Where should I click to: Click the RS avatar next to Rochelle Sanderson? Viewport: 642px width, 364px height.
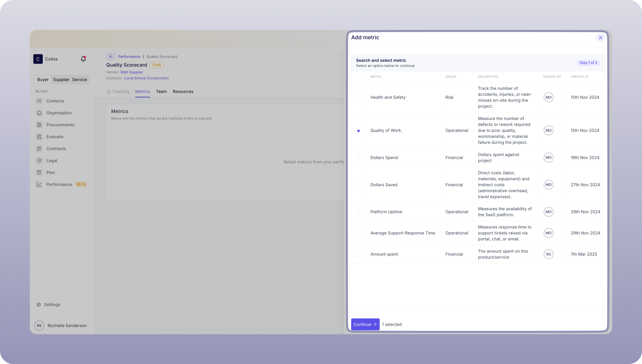pyautogui.click(x=39, y=326)
